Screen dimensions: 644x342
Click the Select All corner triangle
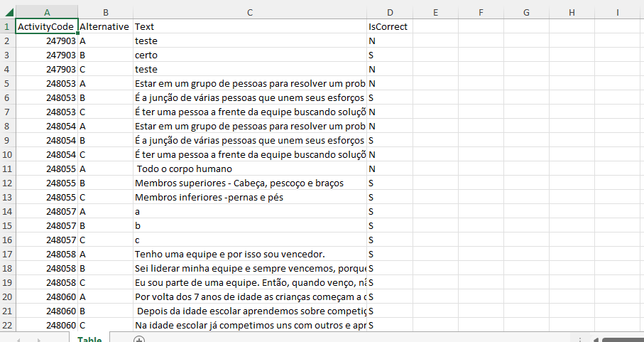[9, 11]
